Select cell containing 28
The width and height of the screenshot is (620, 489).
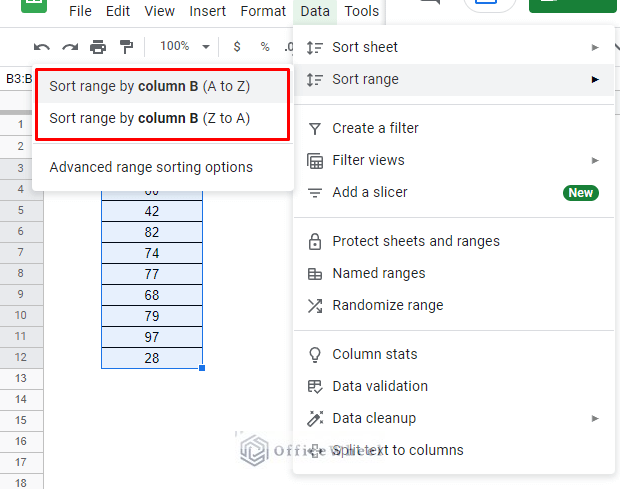pos(152,358)
